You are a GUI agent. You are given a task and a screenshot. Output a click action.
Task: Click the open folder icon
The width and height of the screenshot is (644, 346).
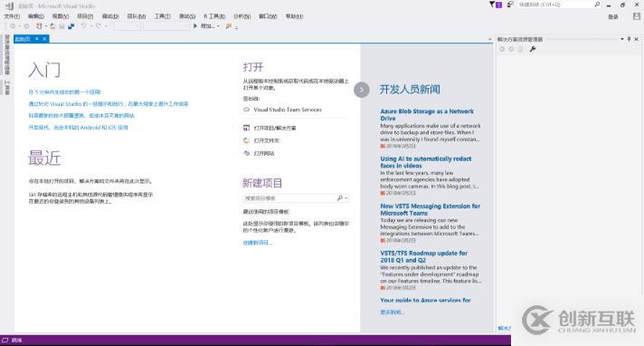click(246, 140)
